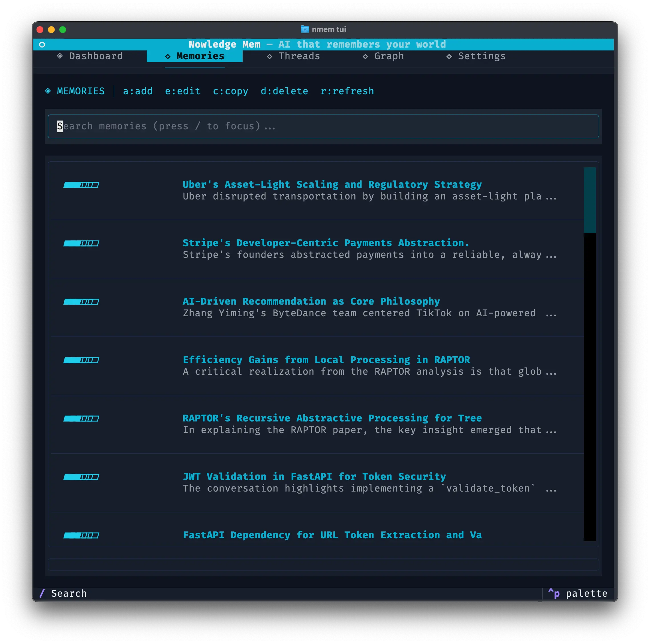This screenshot has height=644, width=650.
Task: Click the memory list scrollbar thumb
Action: point(590,200)
